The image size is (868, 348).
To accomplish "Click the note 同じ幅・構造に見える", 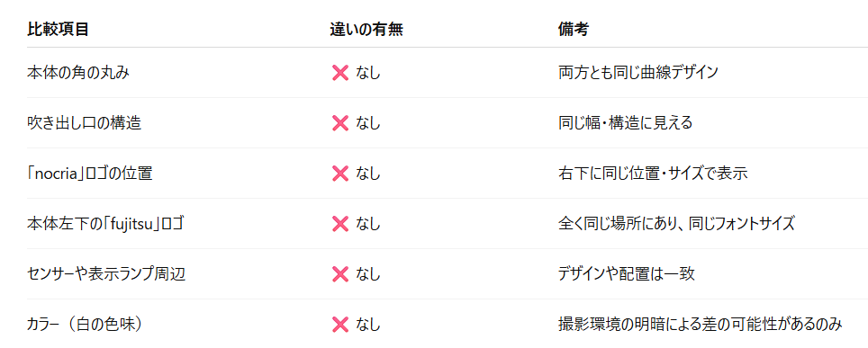I will [625, 123].
